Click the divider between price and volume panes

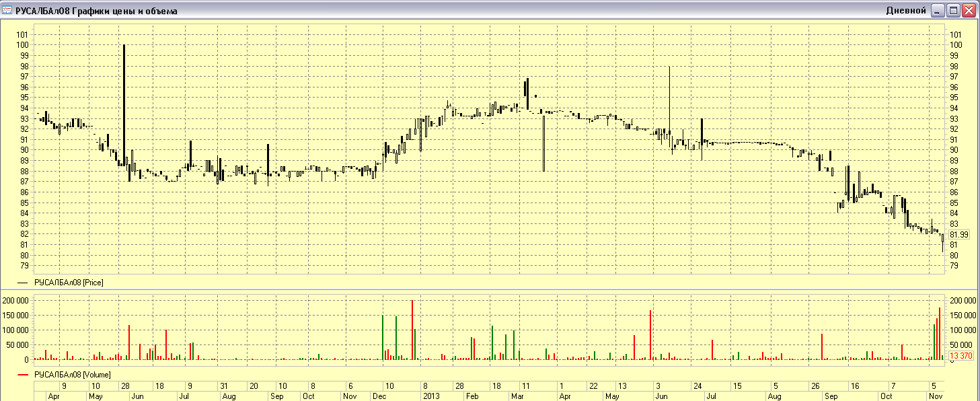(490, 291)
